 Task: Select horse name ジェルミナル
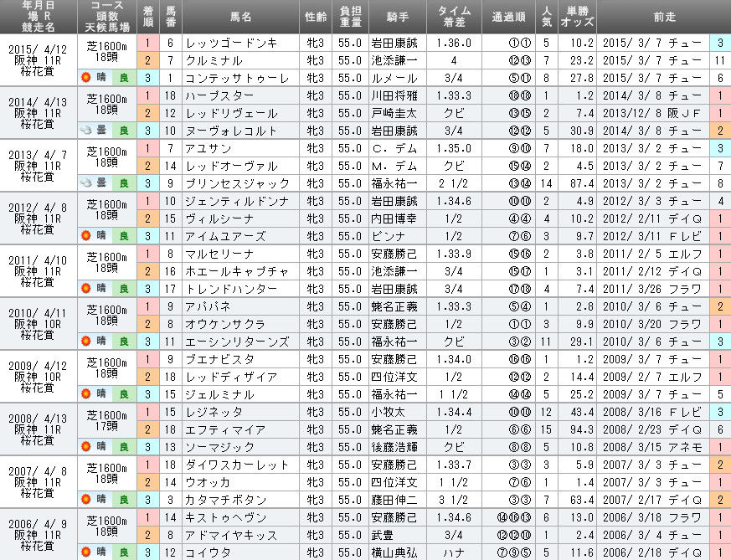pyautogui.click(x=219, y=394)
